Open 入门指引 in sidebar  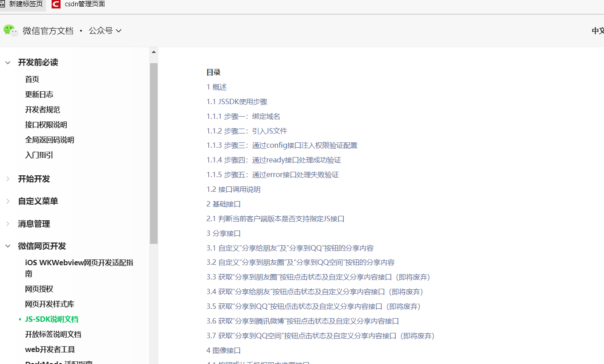tap(39, 155)
